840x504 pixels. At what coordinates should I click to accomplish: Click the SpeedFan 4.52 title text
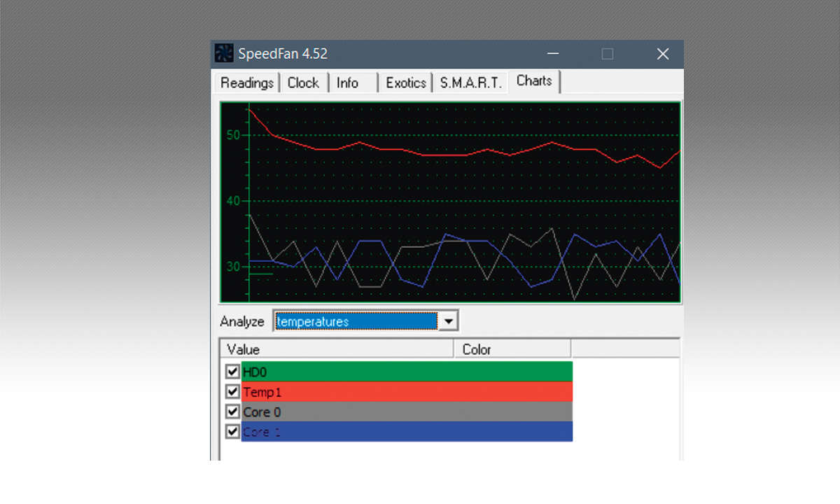click(283, 54)
